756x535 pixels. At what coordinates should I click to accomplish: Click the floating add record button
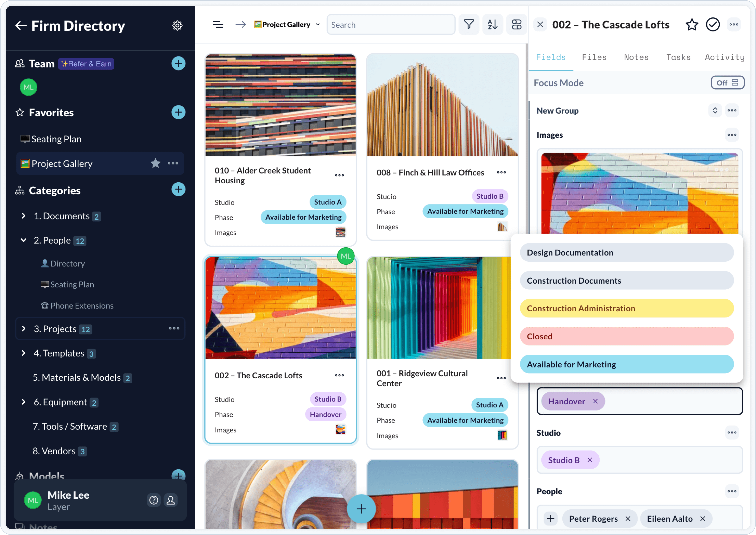click(361, 509)
